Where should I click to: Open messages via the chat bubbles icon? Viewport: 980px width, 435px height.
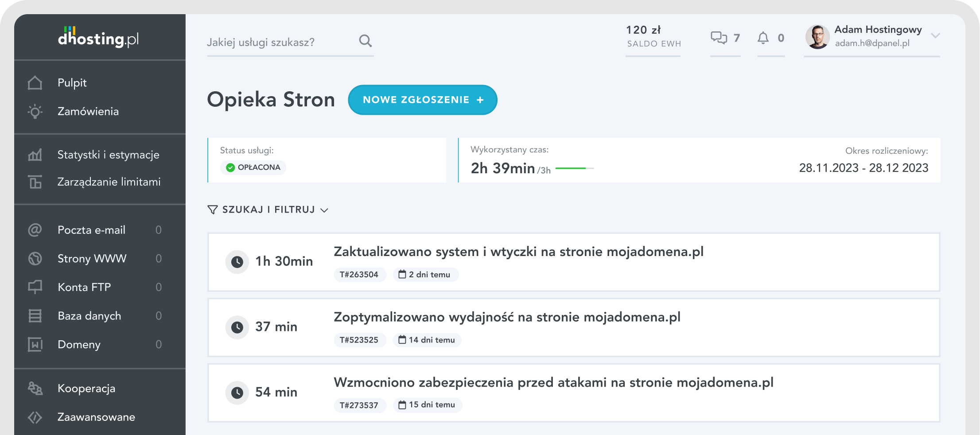point(719,38)
